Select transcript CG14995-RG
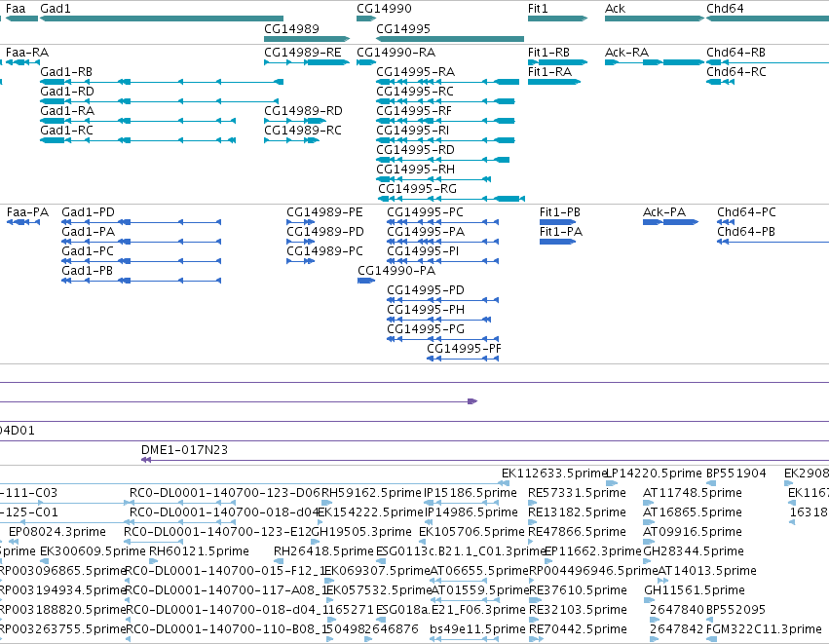Screen dimensions: 829x644 451,199
